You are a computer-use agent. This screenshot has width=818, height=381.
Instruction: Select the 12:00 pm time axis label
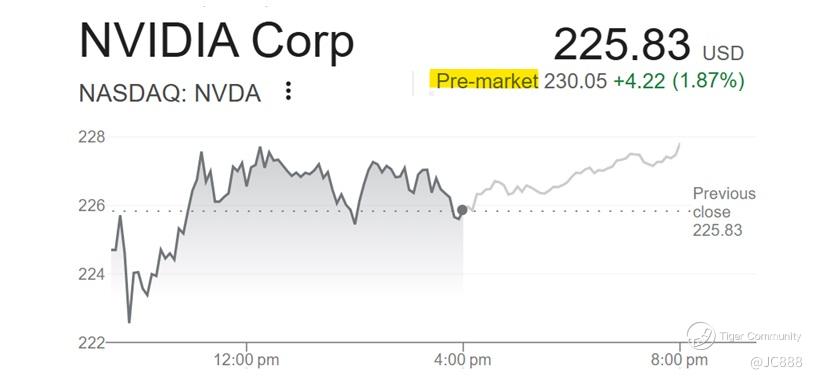(x=246, y=360)
